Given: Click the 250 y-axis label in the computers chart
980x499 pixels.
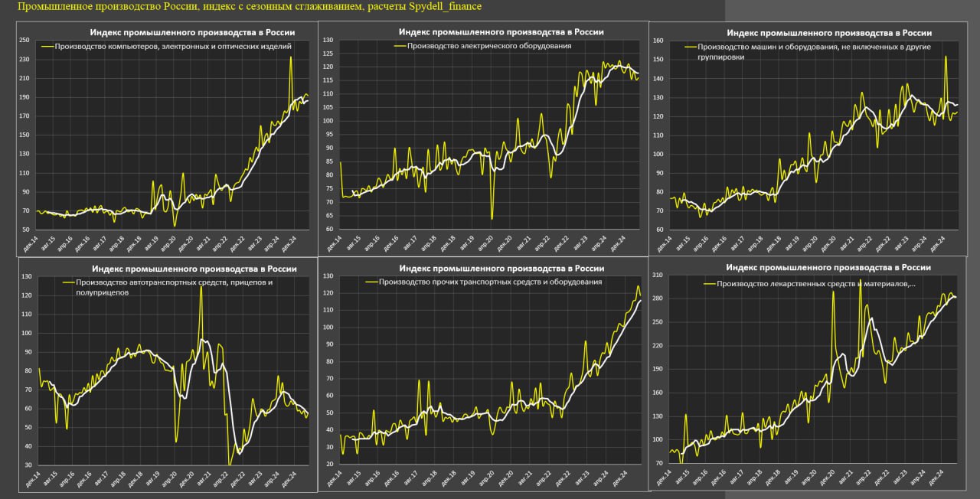Looking at the screenshot, I should pyautogui.click(x=24, y=41).
